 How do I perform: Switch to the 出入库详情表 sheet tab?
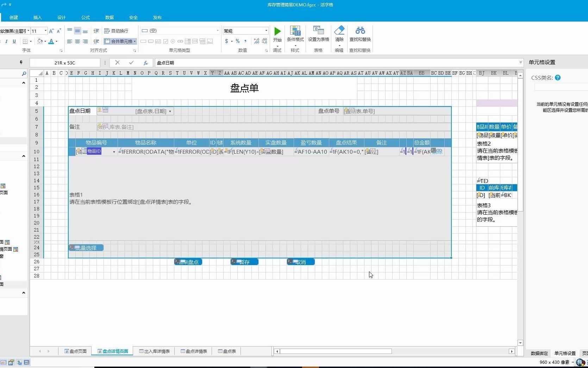point(154,351)
